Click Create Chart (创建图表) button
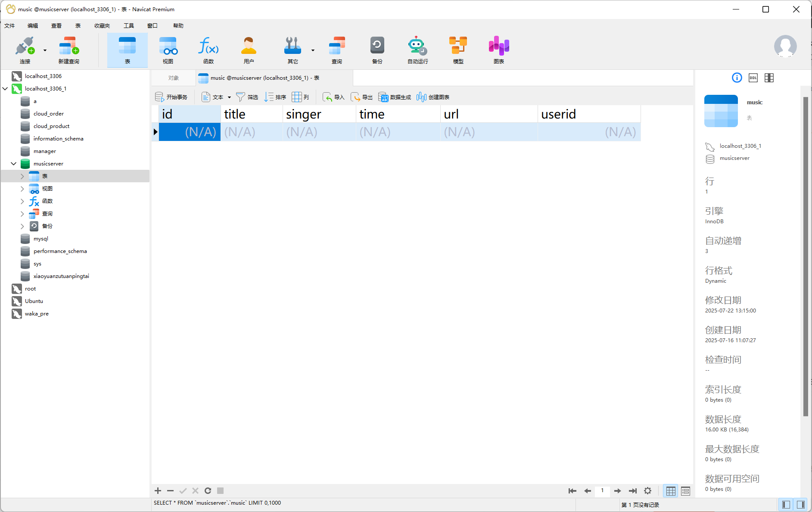This screenshot has height=512, width=812. pos(433,97)
